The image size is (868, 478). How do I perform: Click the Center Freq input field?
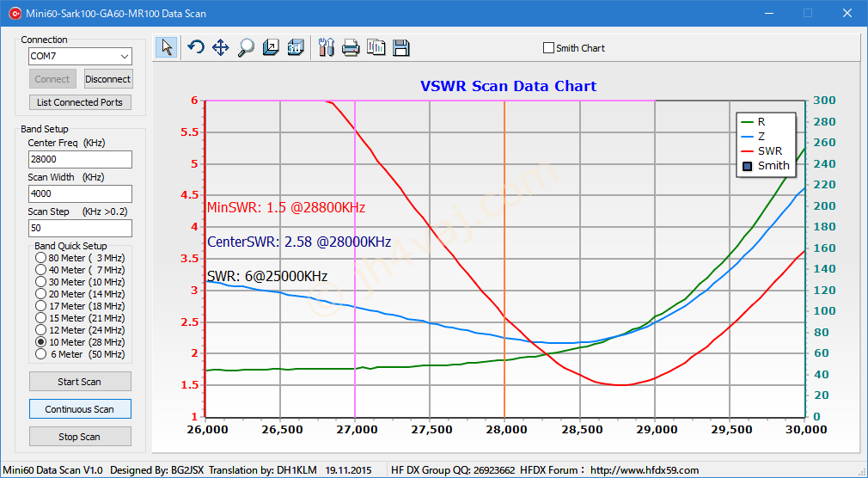(80, 159)
